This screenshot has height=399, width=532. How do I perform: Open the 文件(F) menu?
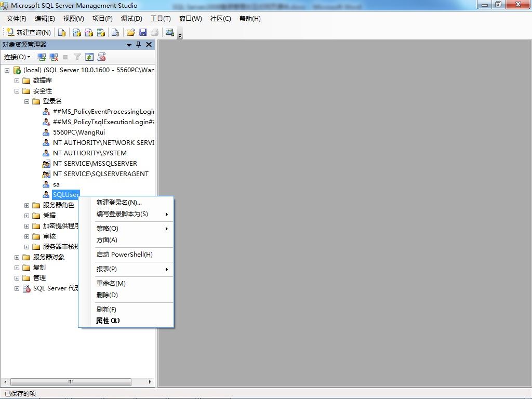pyautogui.click(x=16, y=19)
